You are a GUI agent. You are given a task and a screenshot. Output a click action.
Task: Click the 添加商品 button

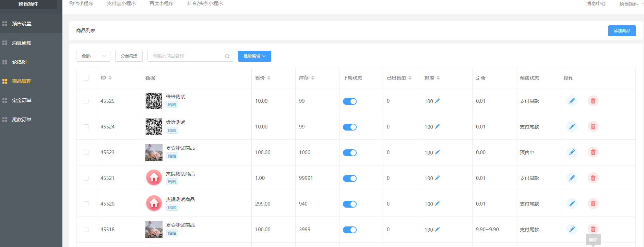pyautogui.click(x=622, y=31)
